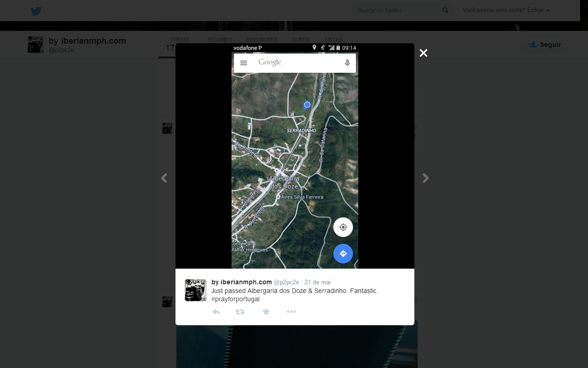Click the enlarged Google Maps screenshot image

point(294,156)
